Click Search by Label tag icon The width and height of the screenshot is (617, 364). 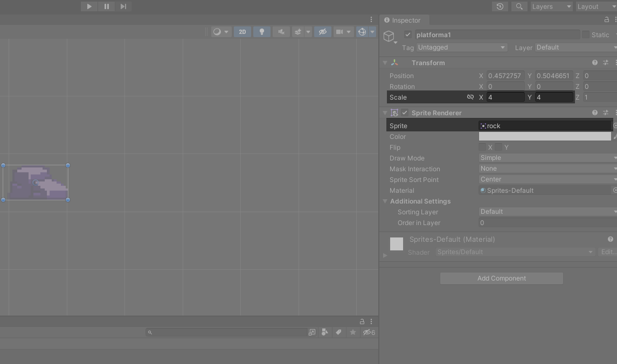click(338, 332)
